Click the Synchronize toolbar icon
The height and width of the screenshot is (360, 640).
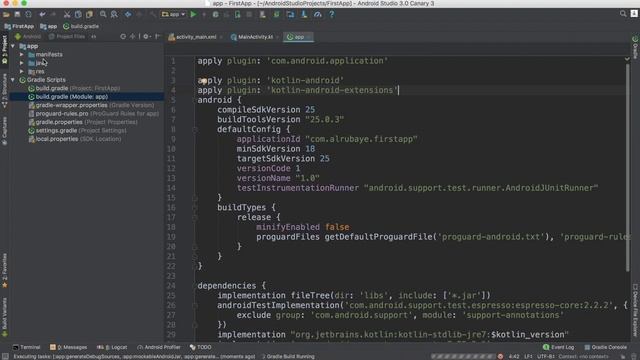coord(28,14)
